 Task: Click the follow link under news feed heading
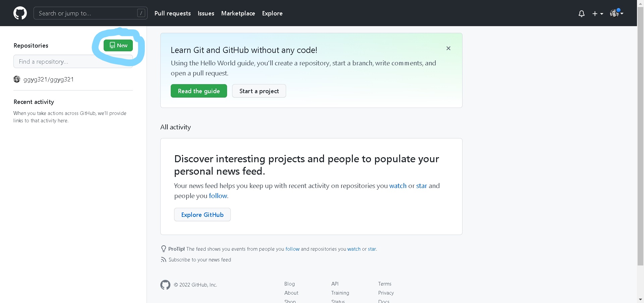pyautogui.click(x=218, y=196)
